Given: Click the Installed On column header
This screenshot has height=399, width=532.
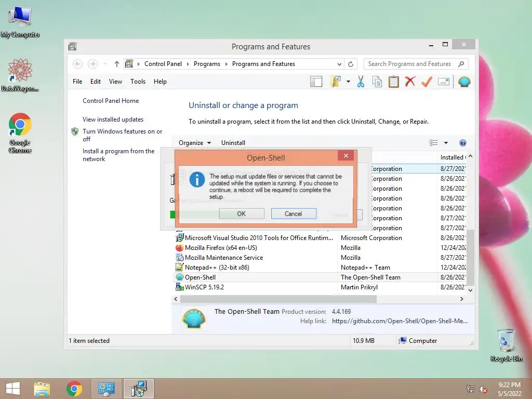Looking at the screenshot, I should coord(453,157).
